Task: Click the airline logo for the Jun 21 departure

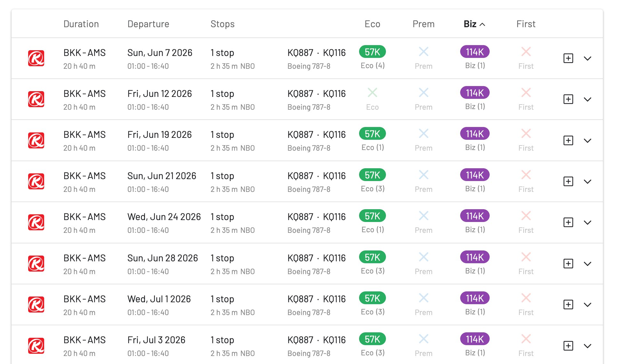Action: coord(36,181)
